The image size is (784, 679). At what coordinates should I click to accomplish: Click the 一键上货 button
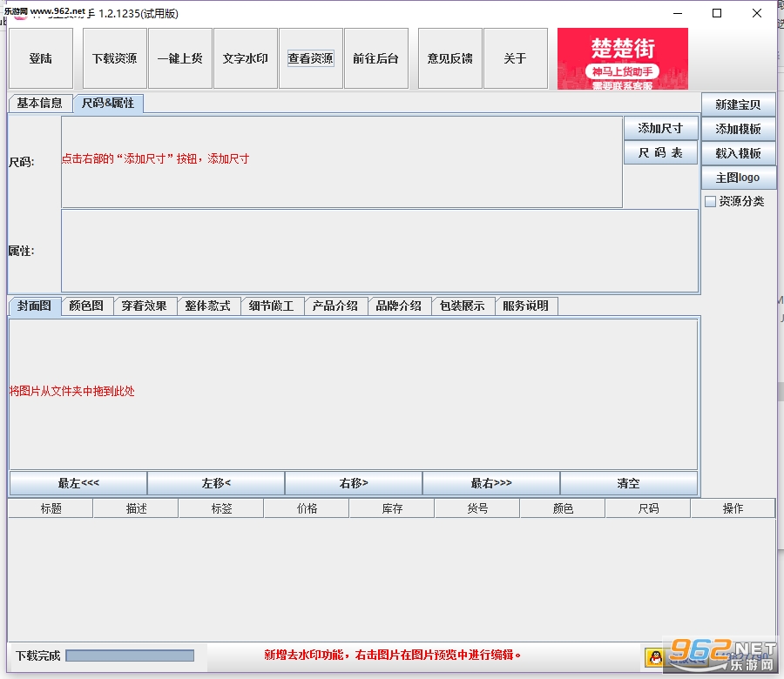coord(180,58)
